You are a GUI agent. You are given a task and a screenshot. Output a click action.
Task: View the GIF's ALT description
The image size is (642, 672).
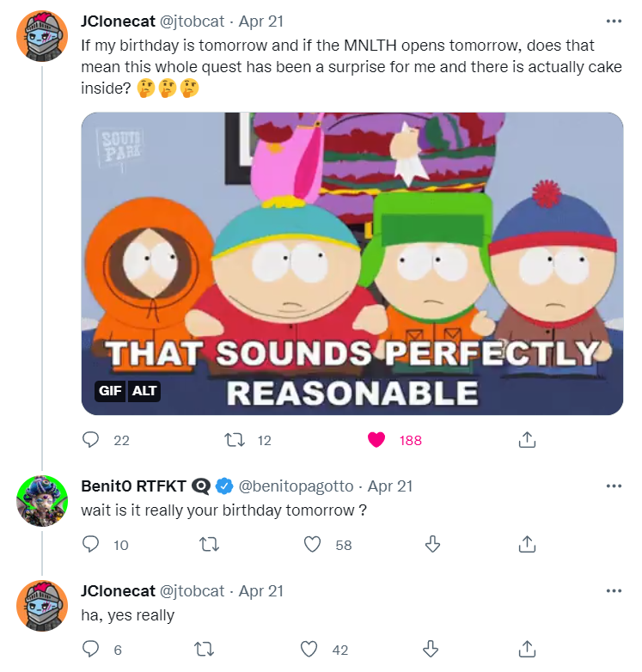144,391
